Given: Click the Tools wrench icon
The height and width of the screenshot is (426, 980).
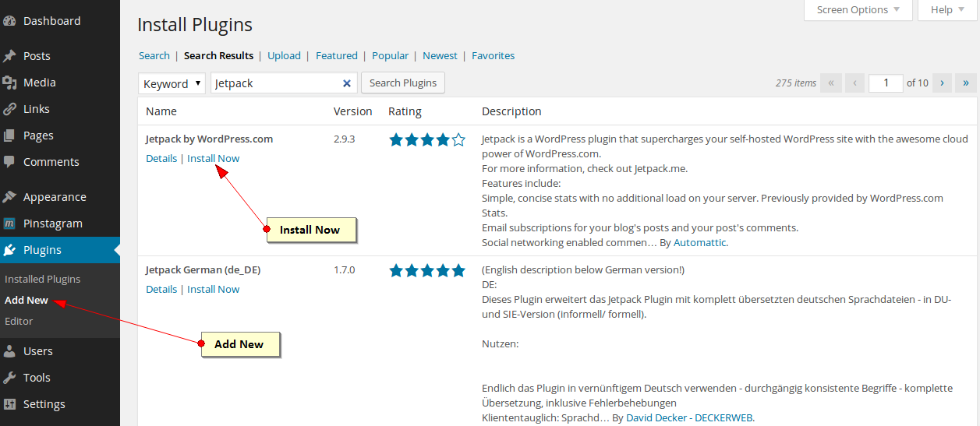Looking at the screenshot, I should (9, 378).
